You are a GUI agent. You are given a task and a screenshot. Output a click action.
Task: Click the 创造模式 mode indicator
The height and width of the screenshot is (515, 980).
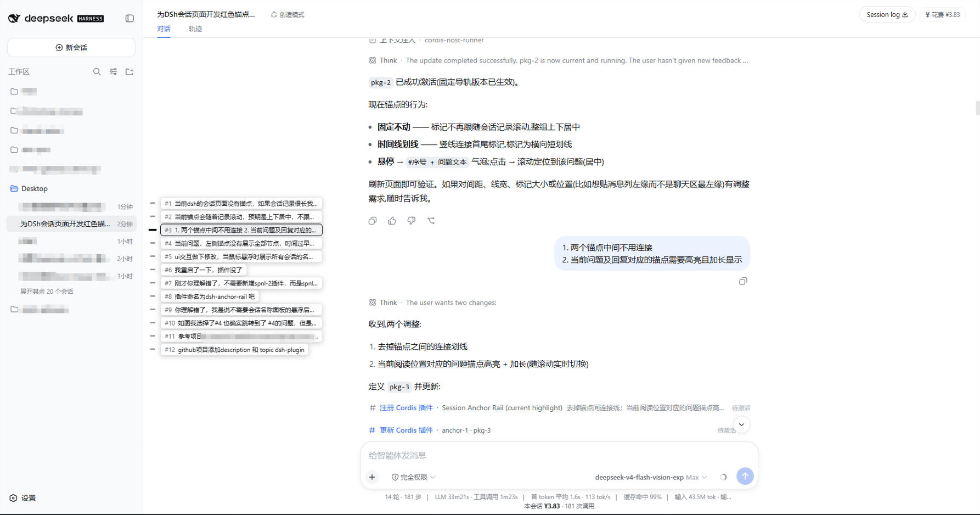[288, 15]
